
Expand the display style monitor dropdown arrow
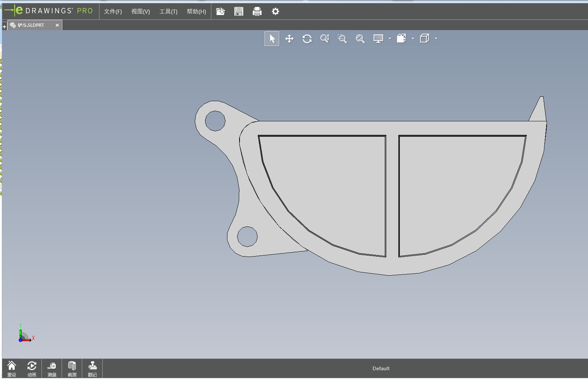(390, 38)
